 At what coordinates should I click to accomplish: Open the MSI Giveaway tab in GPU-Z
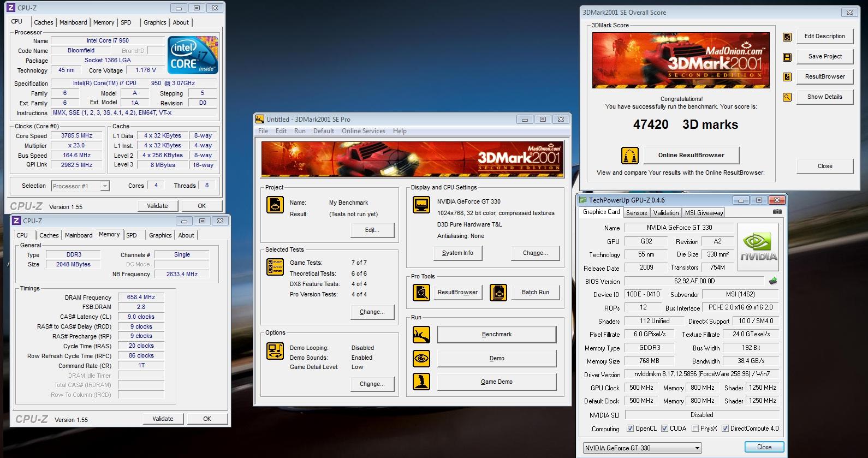click(x=704, y=213)
